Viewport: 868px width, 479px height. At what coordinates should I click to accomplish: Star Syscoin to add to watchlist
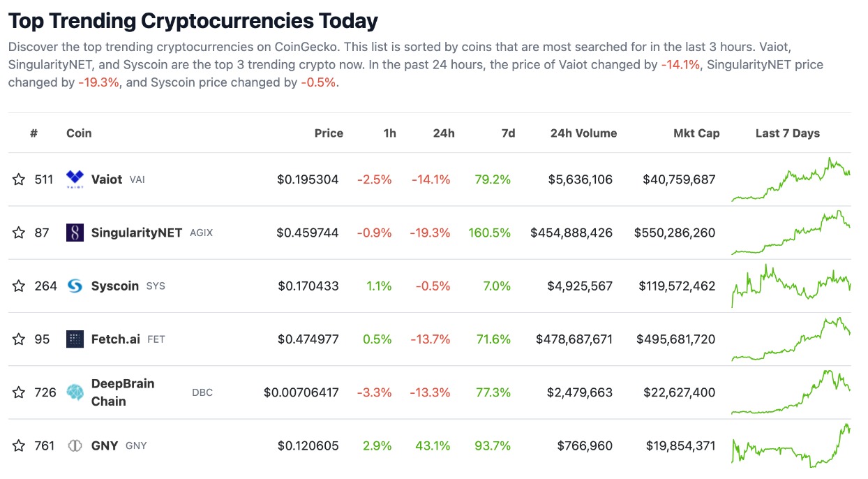pos(19,286)
